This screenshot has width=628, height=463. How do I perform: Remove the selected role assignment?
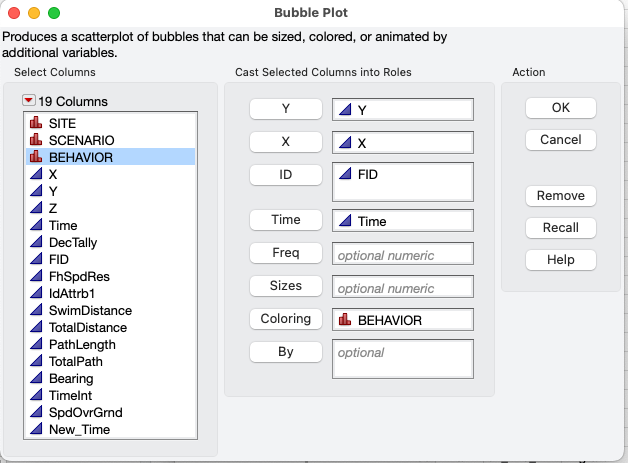(560, 195)
